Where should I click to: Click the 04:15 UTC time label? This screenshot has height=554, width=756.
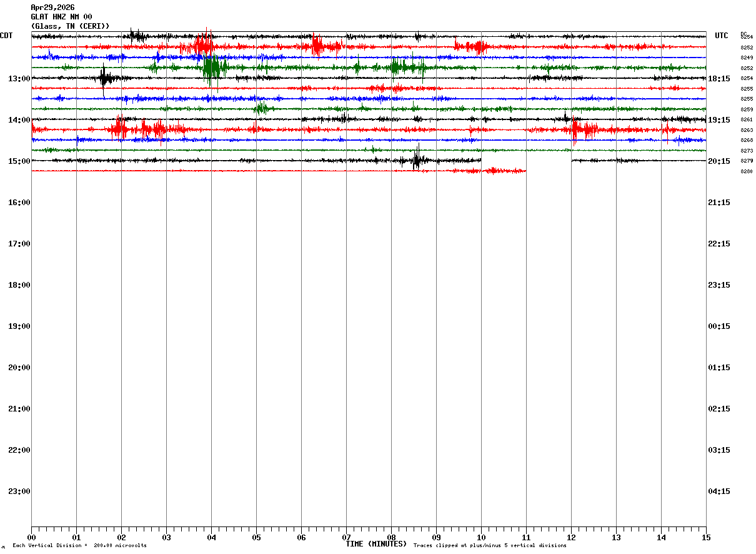719,491
